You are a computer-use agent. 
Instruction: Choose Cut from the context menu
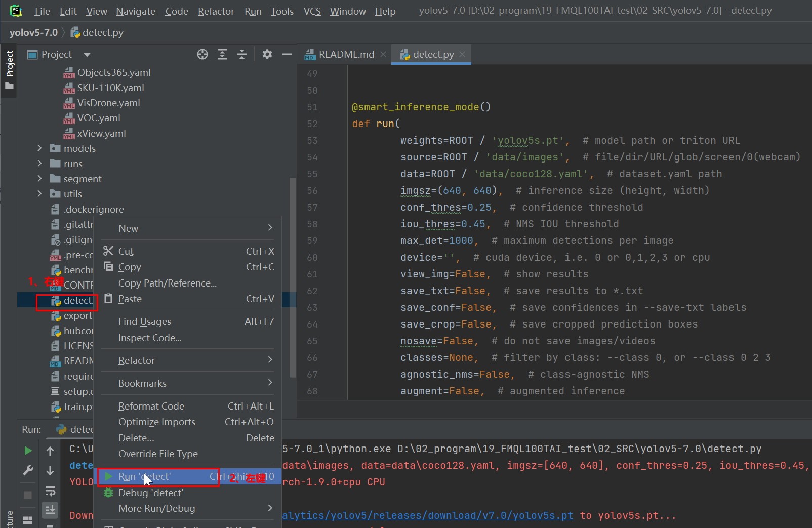[x=187, y=251]
